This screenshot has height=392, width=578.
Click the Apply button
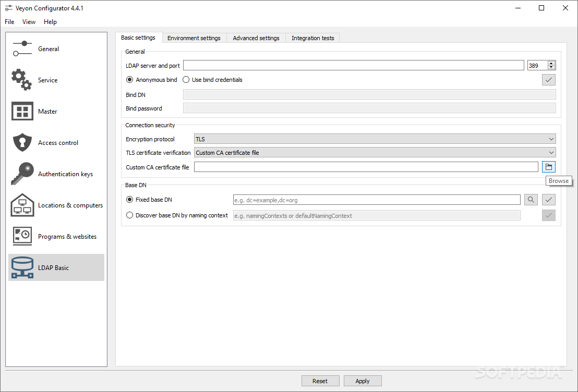(363, 381)
